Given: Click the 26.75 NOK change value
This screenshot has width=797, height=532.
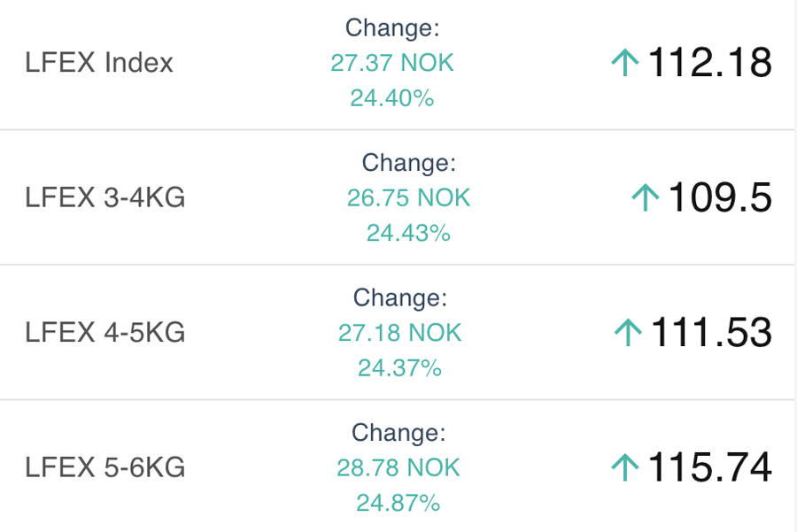Looking at the screenshot, I should (408, 197).
